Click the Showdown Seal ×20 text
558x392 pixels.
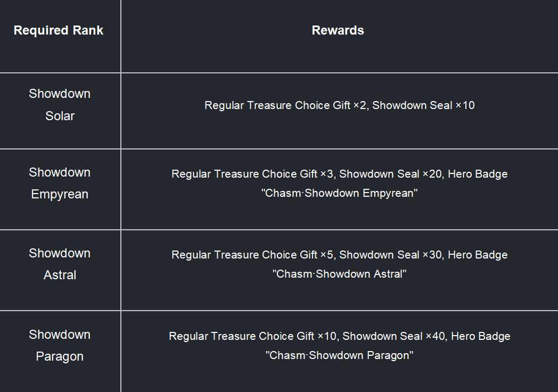tap(390, 174)
